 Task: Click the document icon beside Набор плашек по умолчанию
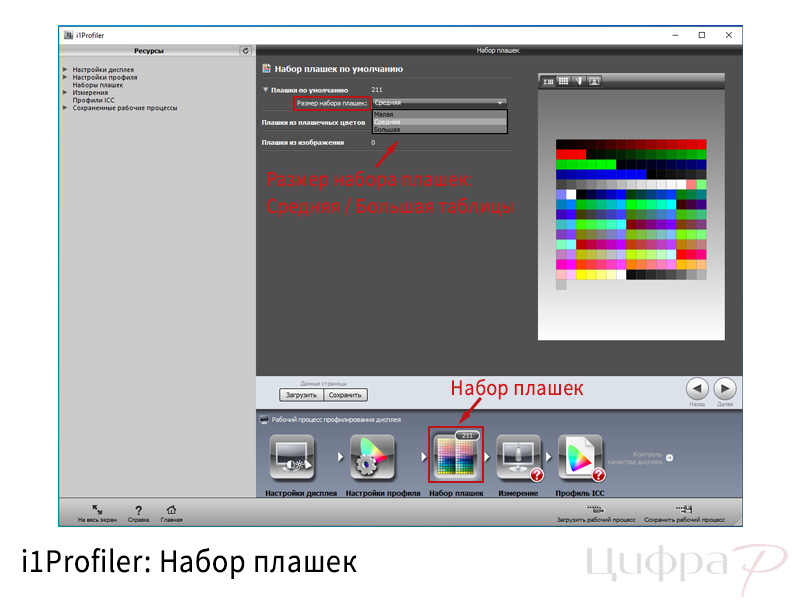click(266, 68)
